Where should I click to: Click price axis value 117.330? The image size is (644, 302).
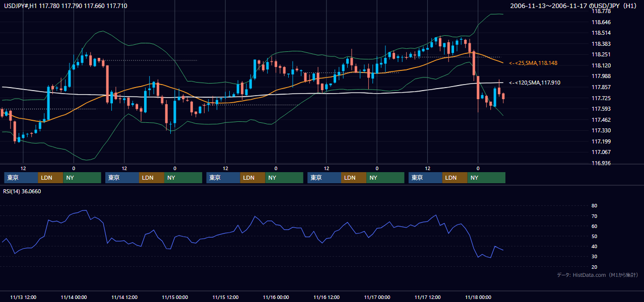[601, 130]
